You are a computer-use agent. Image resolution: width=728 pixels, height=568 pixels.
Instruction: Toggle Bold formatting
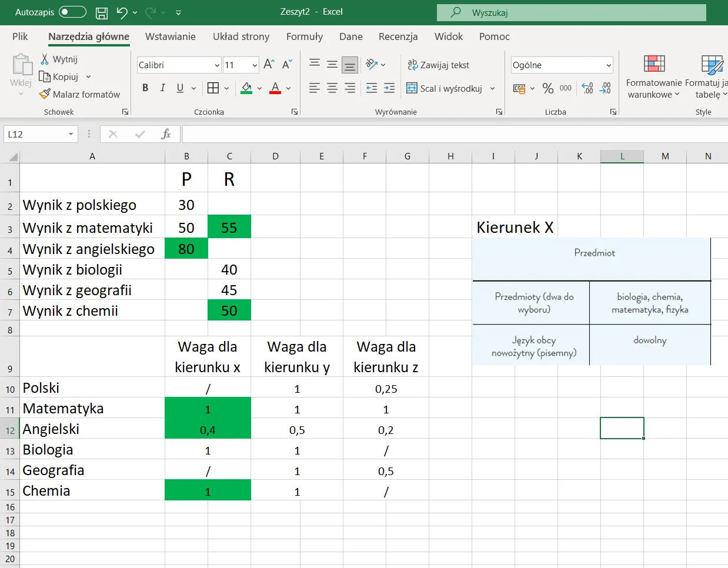[x=145, y=88]
